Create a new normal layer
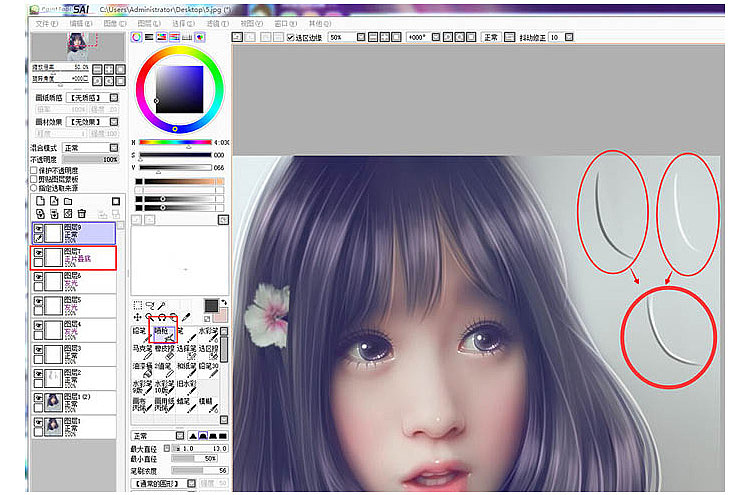 pos(40,201)
